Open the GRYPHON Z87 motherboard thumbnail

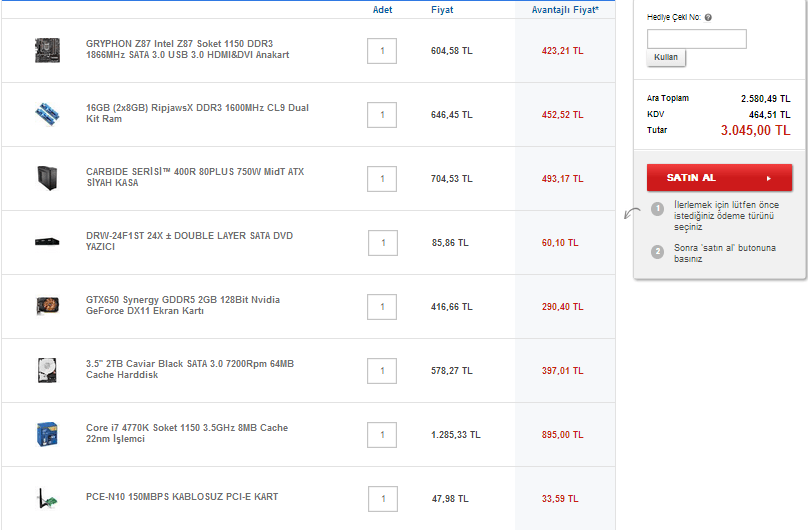[47, 50]
